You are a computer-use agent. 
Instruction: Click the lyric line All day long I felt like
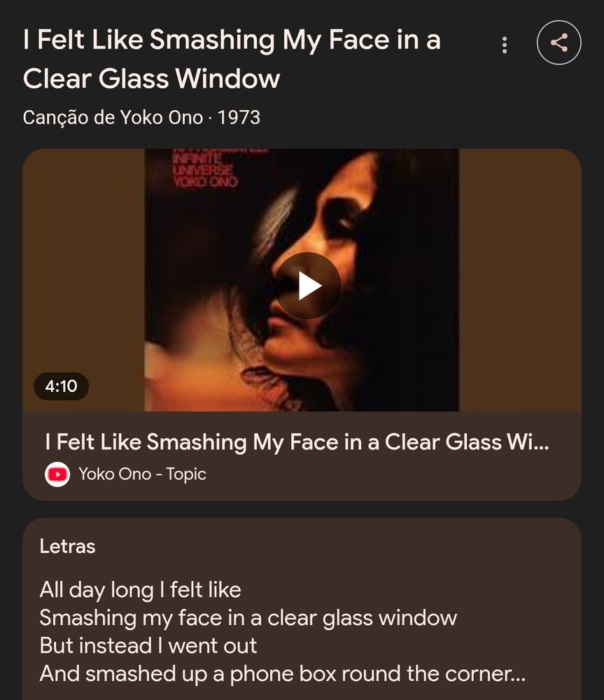[140, 590]
